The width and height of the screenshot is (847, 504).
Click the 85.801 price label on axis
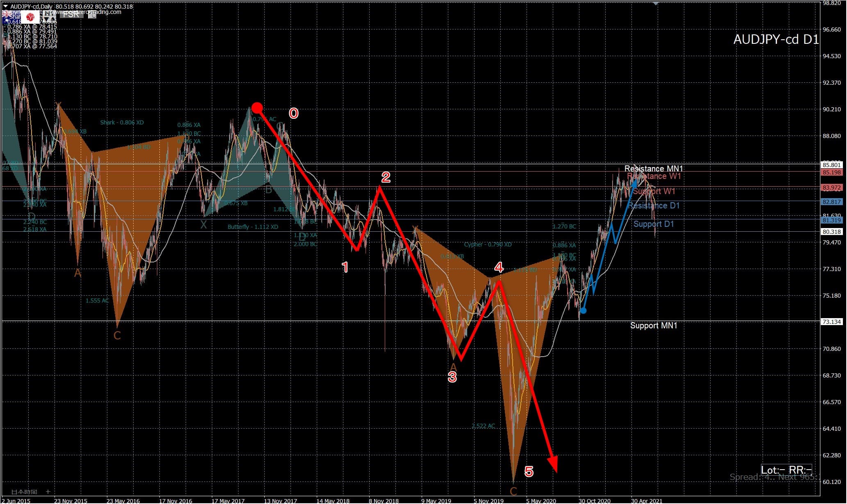[831, 165]
